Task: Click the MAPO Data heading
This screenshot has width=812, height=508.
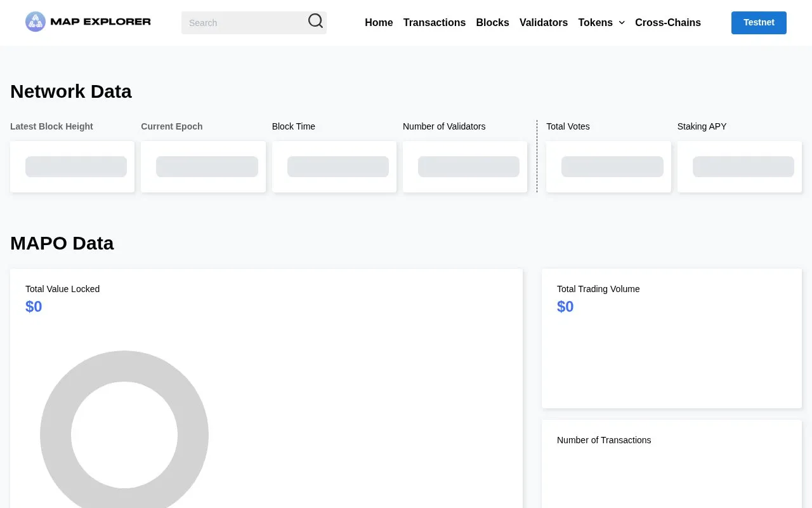Action: [x=62, y=243]
